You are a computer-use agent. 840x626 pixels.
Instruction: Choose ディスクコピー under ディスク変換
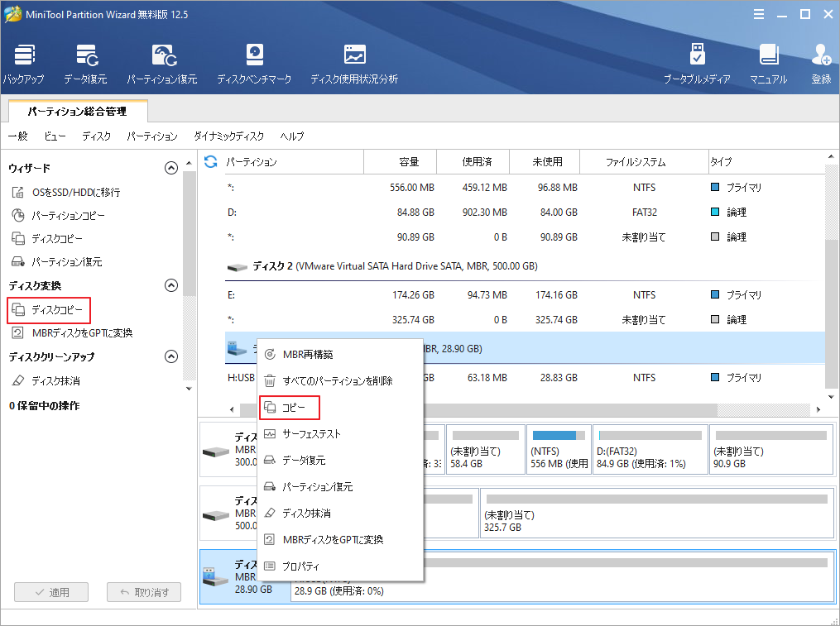(48, 310)
